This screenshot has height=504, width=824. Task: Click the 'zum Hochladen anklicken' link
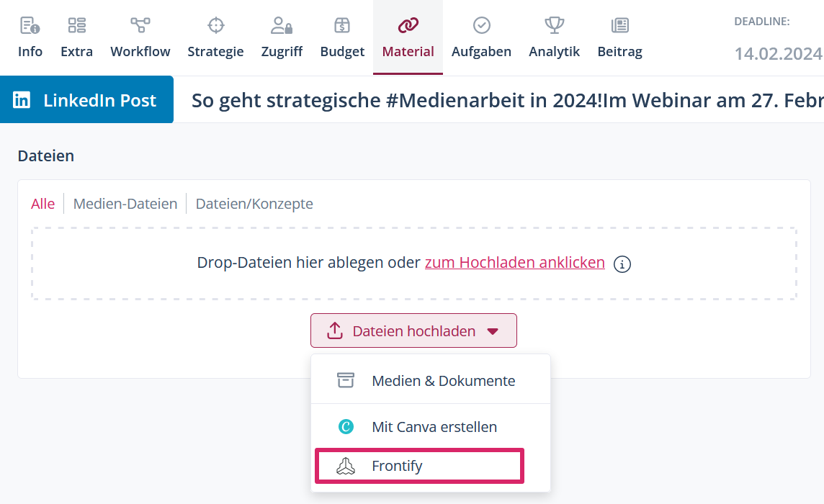tap(514, 263)
